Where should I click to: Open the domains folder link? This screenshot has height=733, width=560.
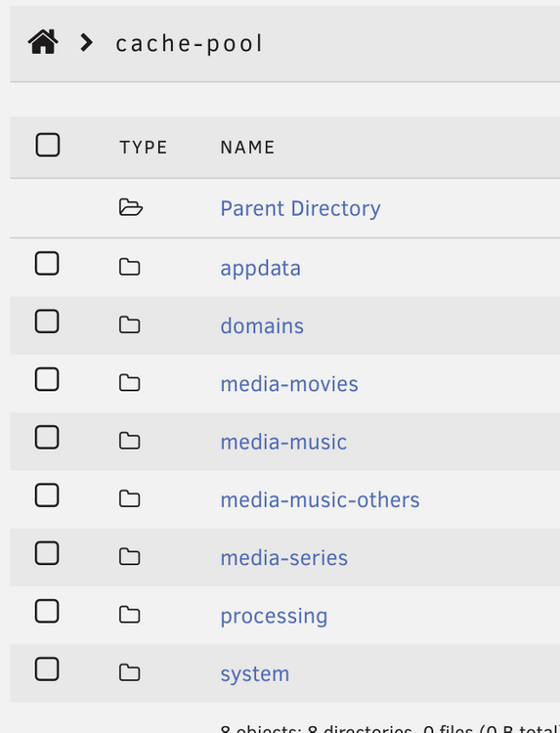(x=262, y=325)
